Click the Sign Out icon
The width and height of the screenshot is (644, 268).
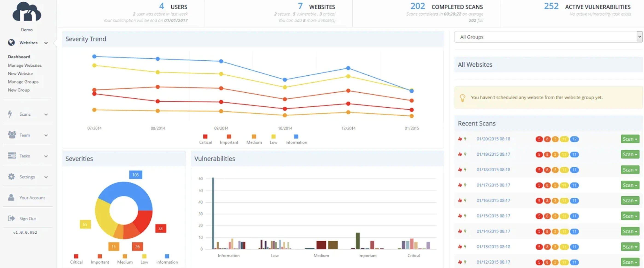pyautogui.click(x=11, y=218)
